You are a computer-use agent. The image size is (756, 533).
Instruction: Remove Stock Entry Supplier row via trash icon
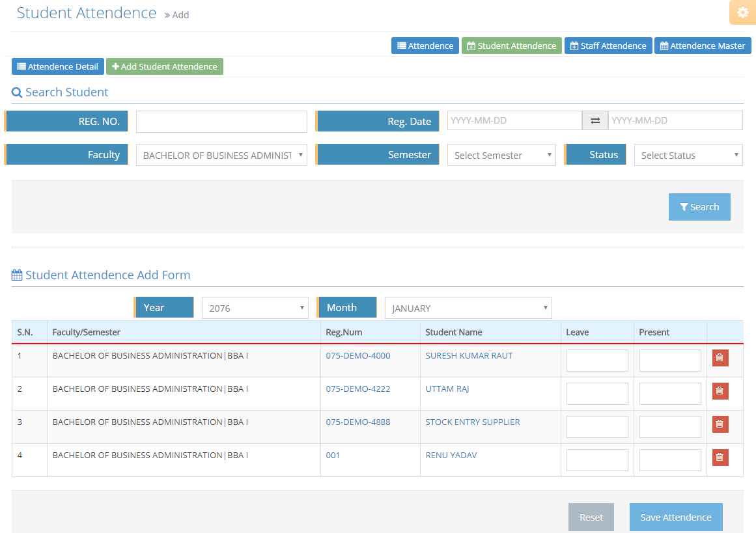tap(720, 424)
